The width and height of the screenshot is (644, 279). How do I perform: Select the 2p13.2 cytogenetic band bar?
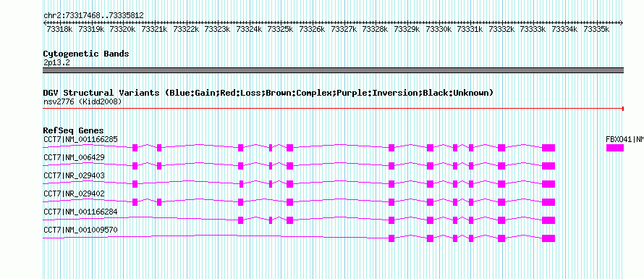pyautogui.click(x=334, y=70)
